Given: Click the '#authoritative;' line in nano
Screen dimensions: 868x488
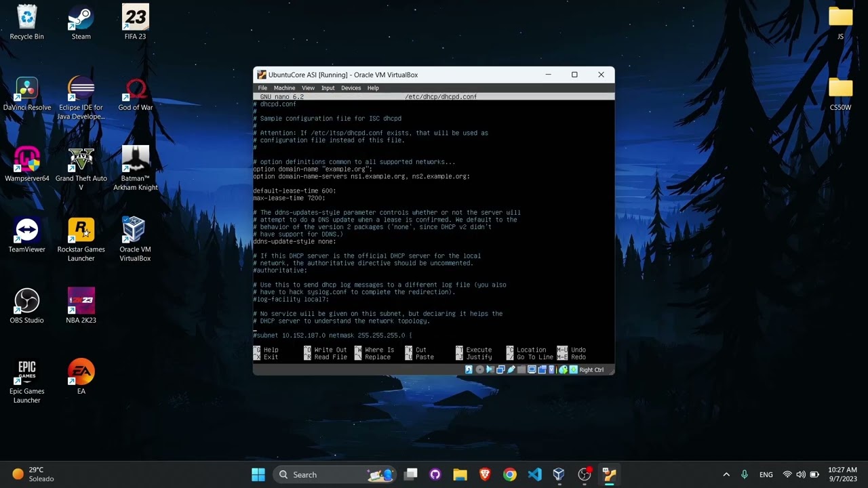Looking at the screenshot, I should coord(280,270).
